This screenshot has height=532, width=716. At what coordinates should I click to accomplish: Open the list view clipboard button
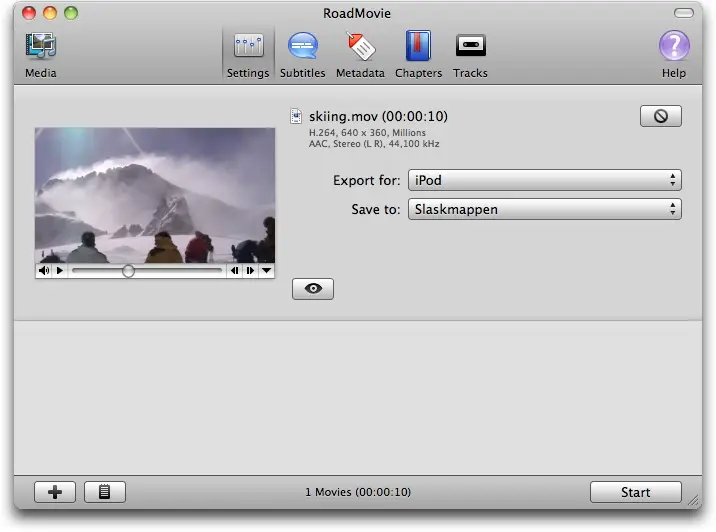[105, 492]
